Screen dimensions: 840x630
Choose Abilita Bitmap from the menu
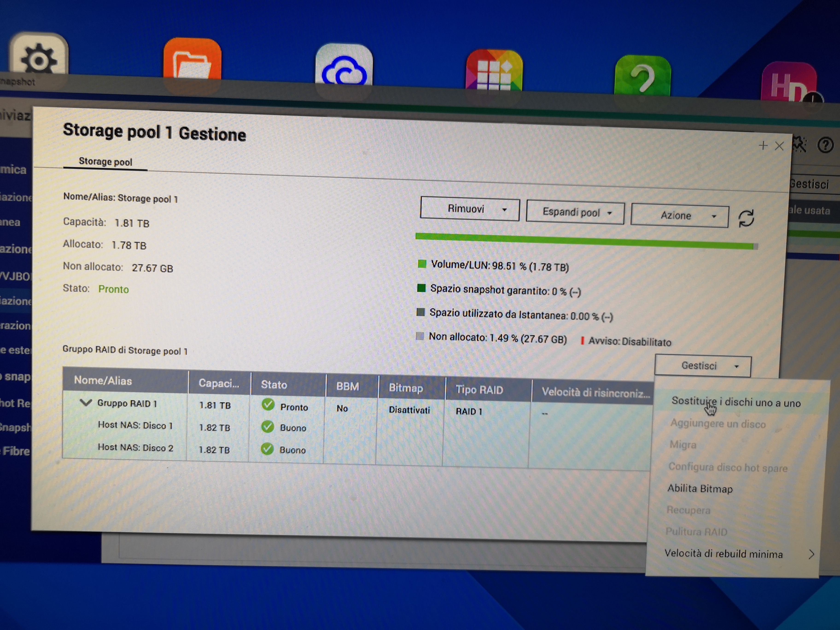tap(700, 489)
